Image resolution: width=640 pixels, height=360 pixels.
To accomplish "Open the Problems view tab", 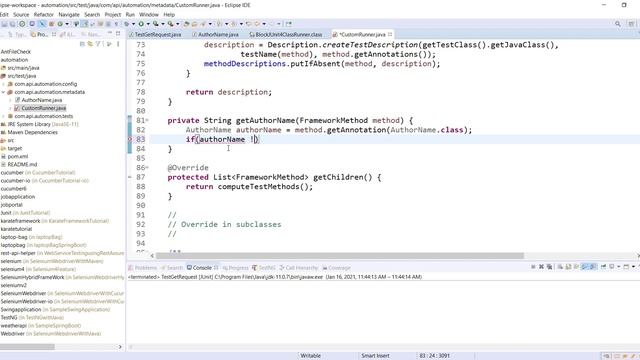I will (x=142, y=268).
